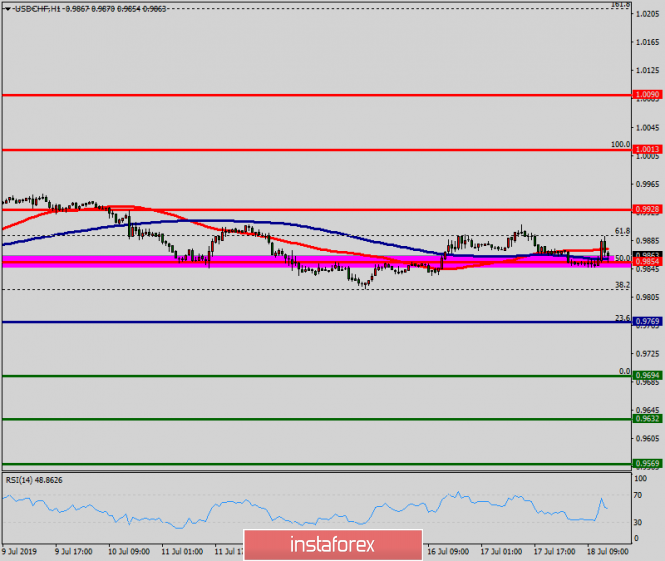Viewport: 665px width, 561px height.
Task: Click the RSI 100 scale label
Action: tap(640, 478)
